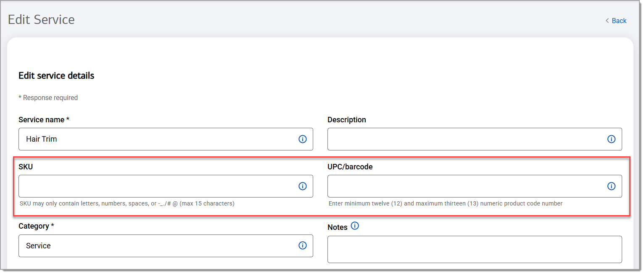
Task: Open the Description info icon
Action: pos(612,139)
